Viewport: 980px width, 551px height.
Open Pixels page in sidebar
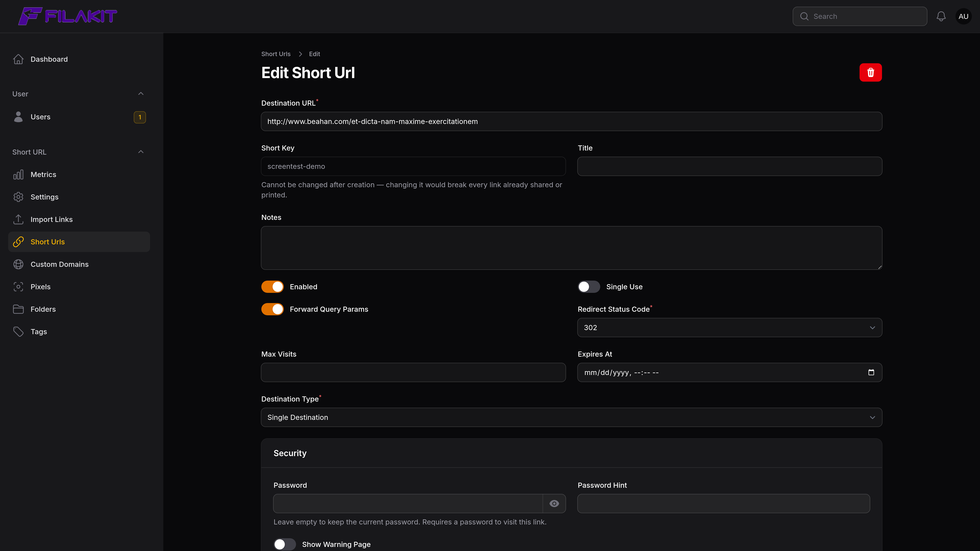[79, 287]
